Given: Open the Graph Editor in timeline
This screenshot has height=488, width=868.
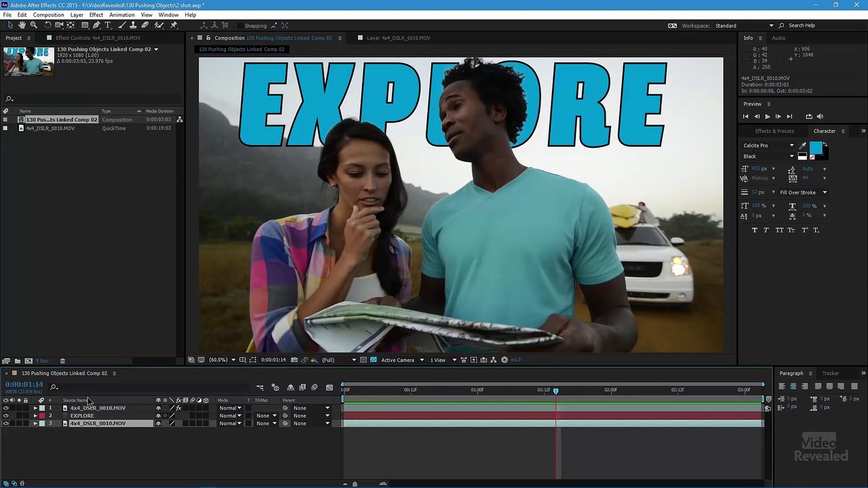Looking at the screenshot, I should click(x=330, y=387).
